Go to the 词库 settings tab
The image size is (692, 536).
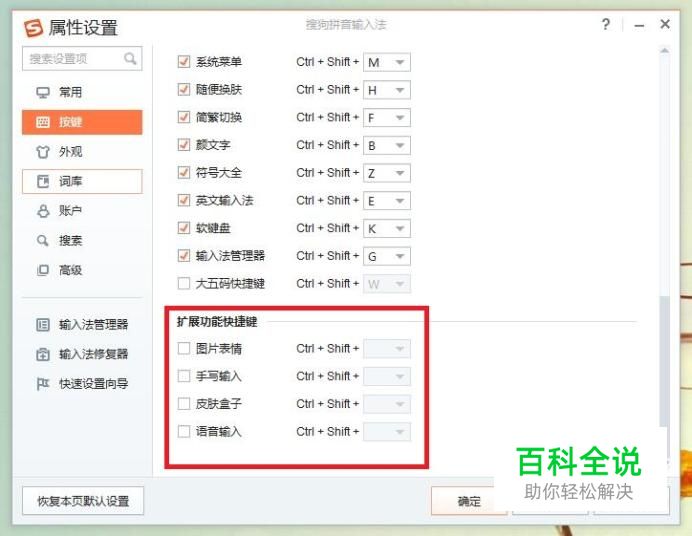click(x=82, y=181)
